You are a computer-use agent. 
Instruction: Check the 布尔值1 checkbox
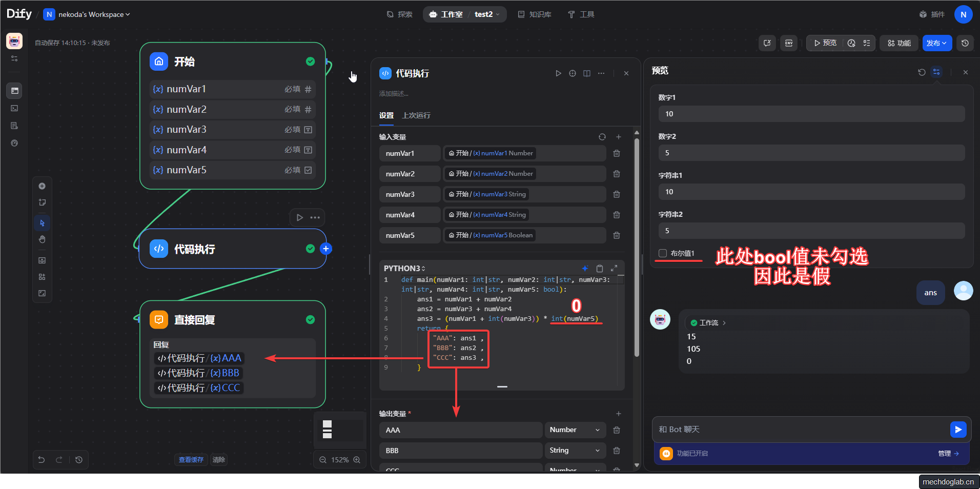click(663, 253)
